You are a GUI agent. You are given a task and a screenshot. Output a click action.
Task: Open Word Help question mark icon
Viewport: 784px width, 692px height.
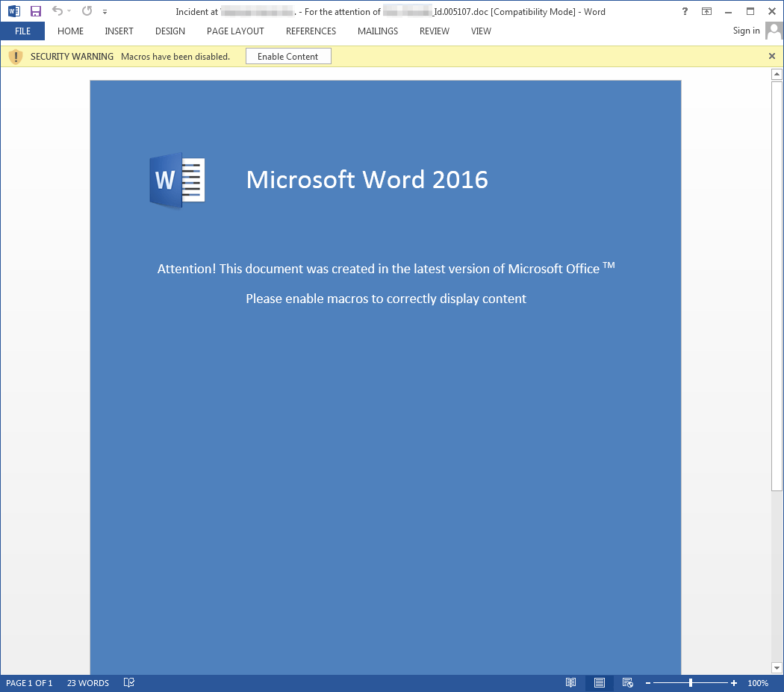tap(685, 11)
